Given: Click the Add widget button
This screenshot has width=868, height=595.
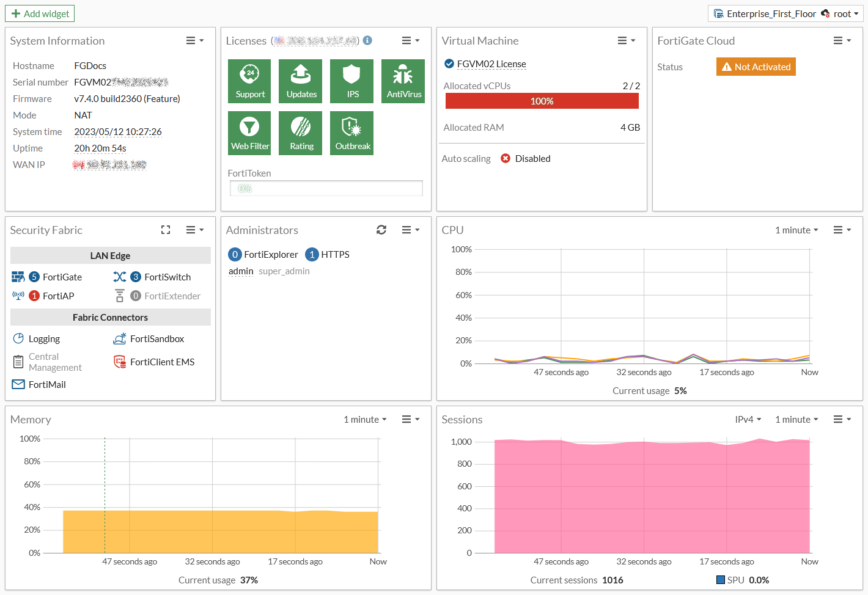Looking at the screenshot, I should tap(39, 13).
